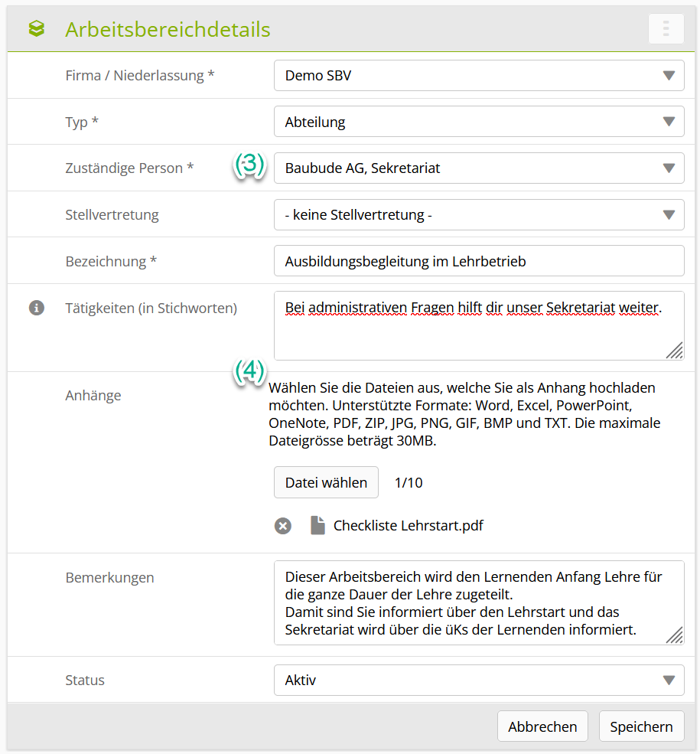Screen dimensions: 700x754
Task: Expand the Firma / Niederlassung dropdown
Action: click(x=479, y=76)
